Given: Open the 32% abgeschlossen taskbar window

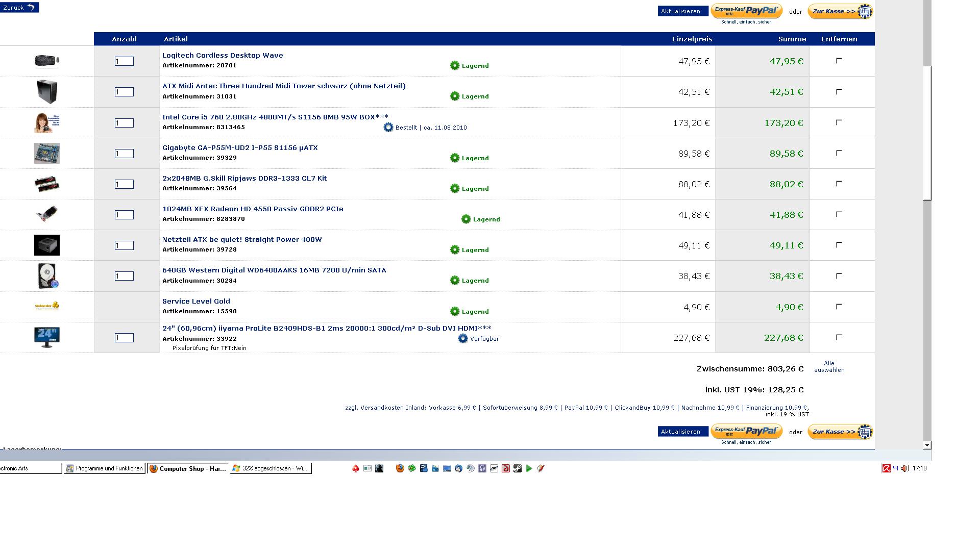Looking at the screenshot, I should [x=271, y=468].
